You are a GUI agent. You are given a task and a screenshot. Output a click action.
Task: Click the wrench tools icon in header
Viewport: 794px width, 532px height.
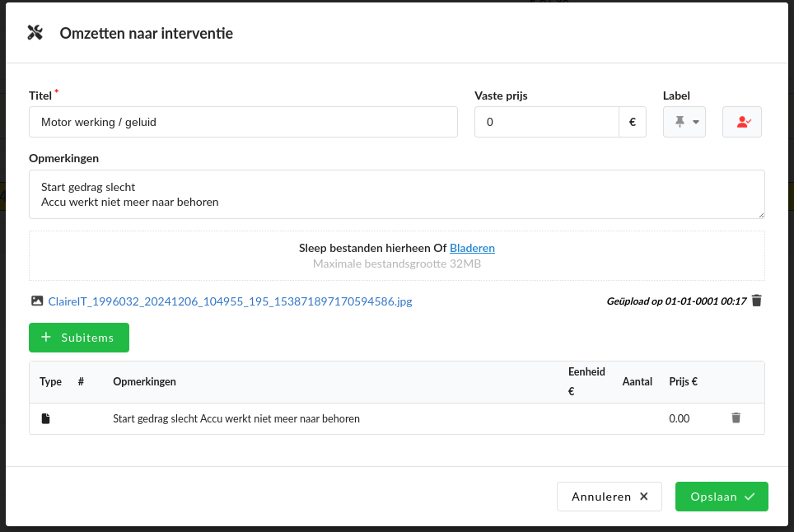click(x=35, y=33)
